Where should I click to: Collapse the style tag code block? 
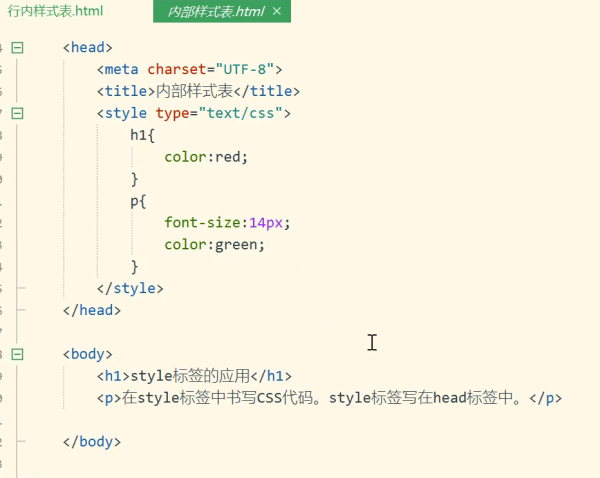[18, 113]
